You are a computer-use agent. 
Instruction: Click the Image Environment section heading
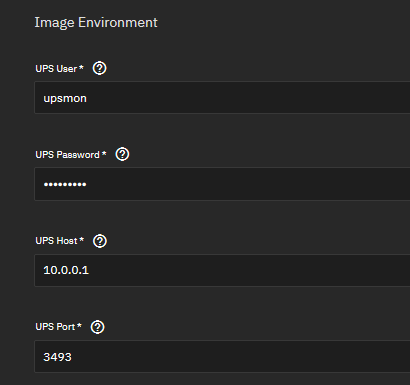[x=96, y=23]
